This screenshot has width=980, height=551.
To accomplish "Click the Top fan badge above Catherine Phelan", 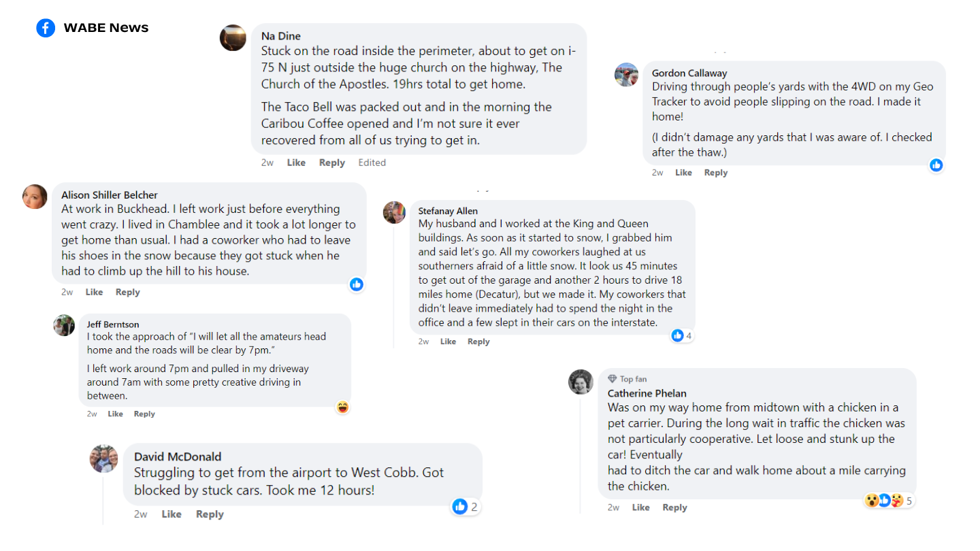I will click(627, 379).
